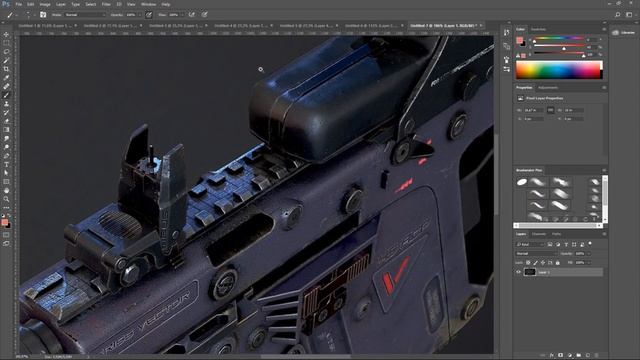Select the Eyedropper tool

6,78
